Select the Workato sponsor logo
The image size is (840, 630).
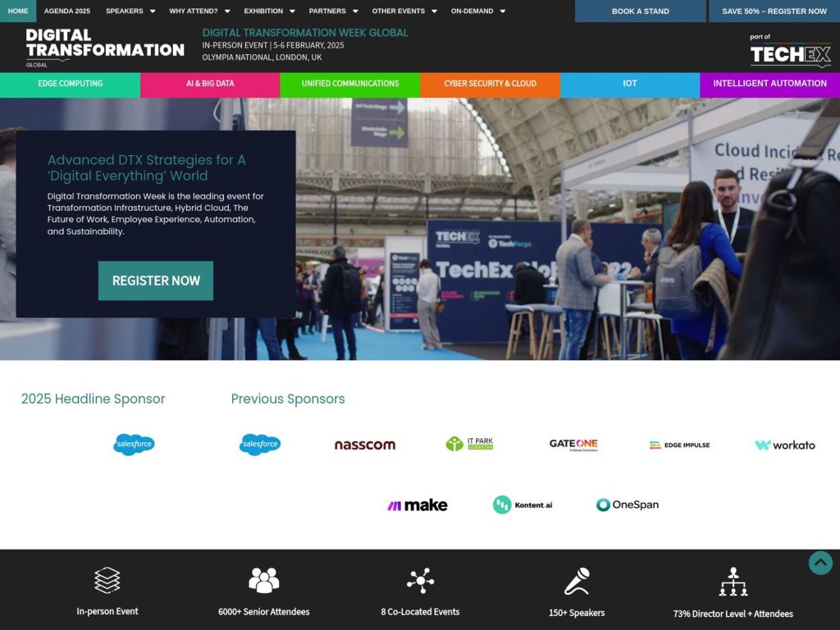coord(784,444)
